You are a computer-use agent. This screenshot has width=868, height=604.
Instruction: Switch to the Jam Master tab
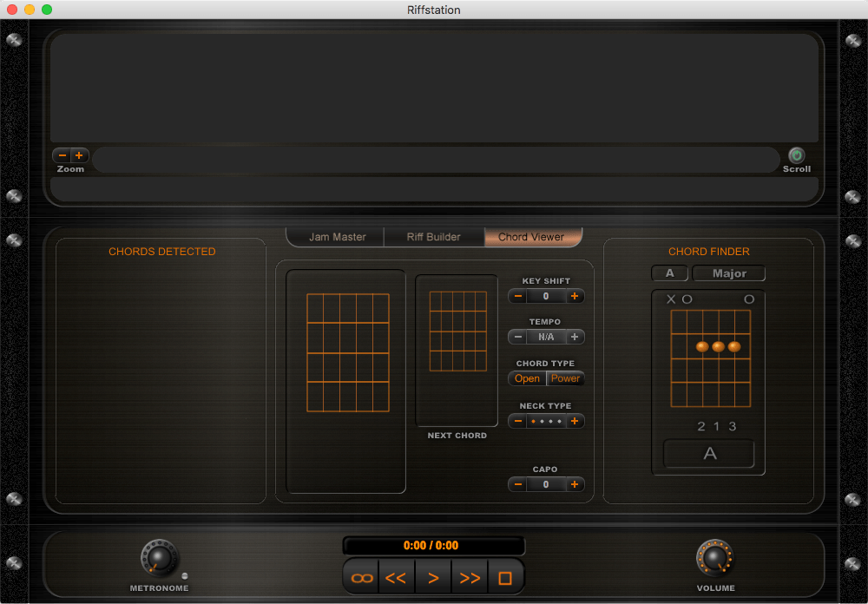pos(337,237)
